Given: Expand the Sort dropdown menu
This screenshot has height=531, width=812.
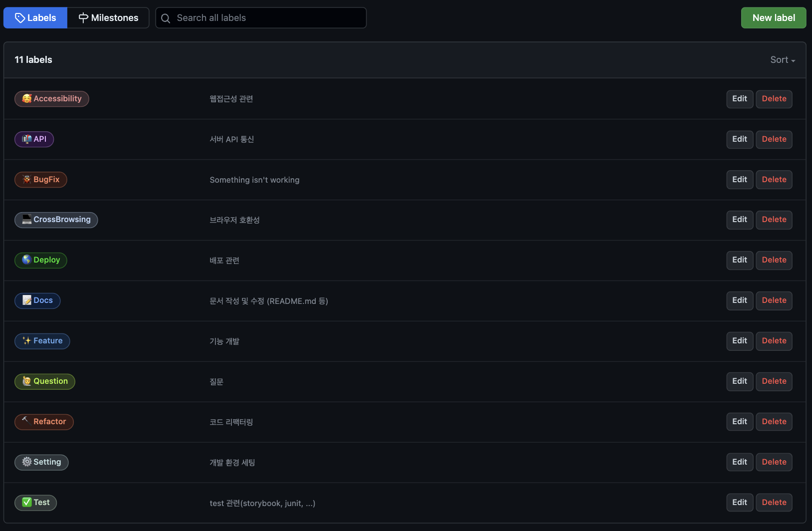Looking at the screenshot, I should [x=782, y=60].
